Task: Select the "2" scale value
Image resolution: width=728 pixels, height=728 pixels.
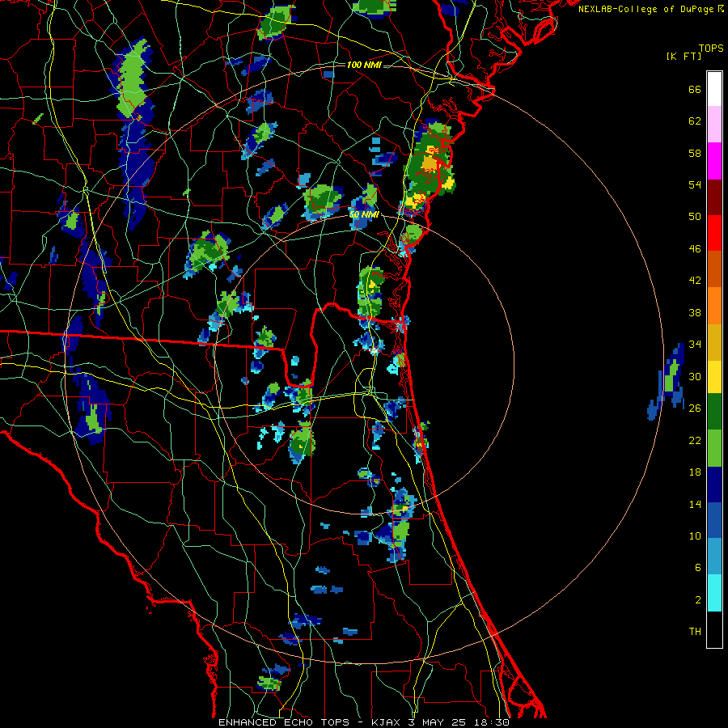Action: pyautogui.click(x=698, y=600)
